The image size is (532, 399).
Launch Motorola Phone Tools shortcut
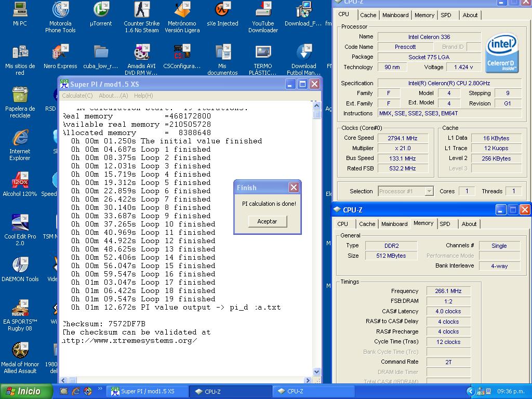[60, 17]
